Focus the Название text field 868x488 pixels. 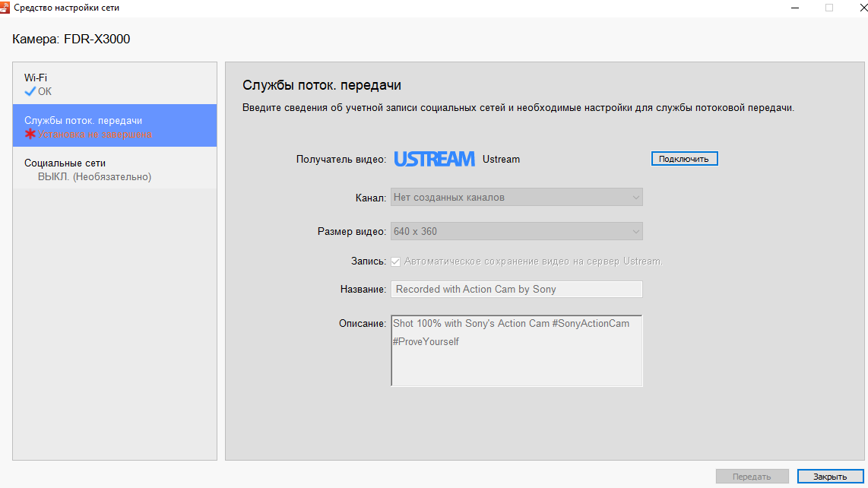tap(517, 290)
